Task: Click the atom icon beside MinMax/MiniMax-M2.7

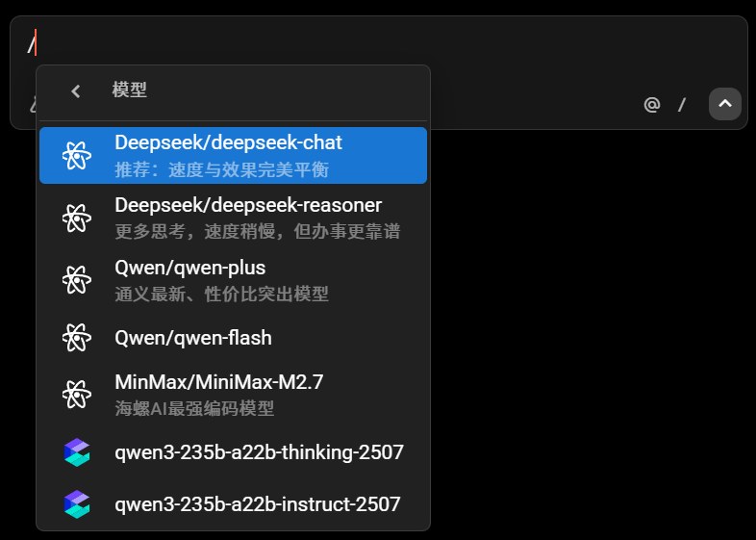Action: point(77,395)
